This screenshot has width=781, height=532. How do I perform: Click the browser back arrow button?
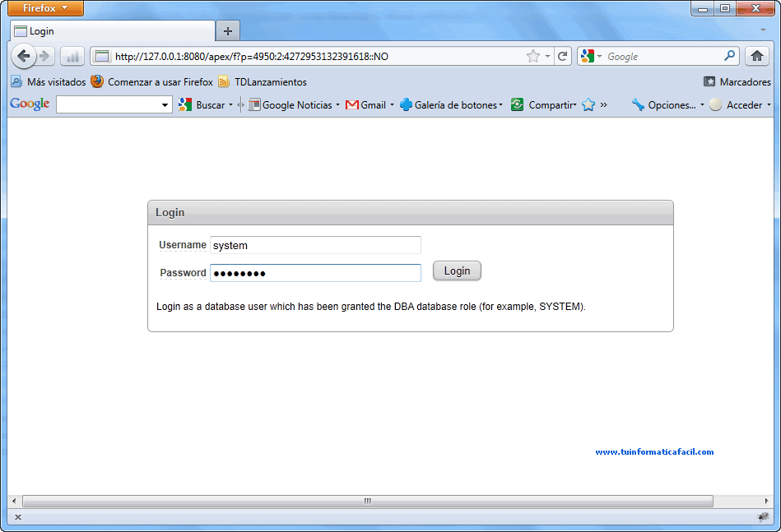(x=23, y=57)
